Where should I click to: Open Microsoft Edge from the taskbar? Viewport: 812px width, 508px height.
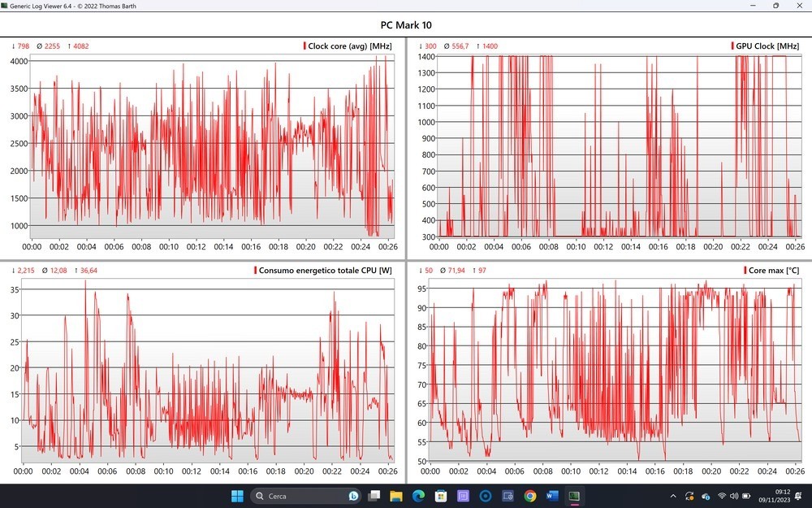[x=418, y=496]
